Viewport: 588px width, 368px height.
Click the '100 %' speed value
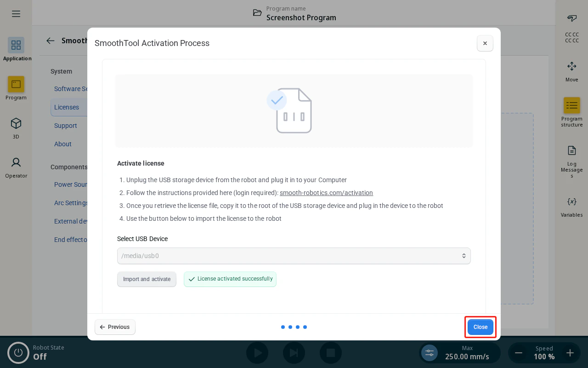[544, 356]
